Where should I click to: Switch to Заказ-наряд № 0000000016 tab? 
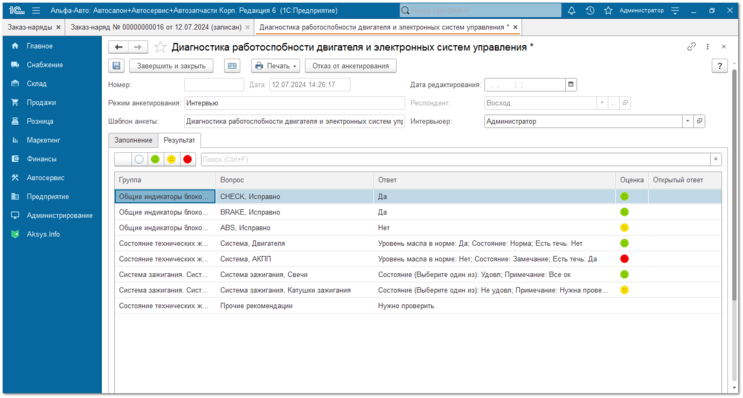(156, 27)
